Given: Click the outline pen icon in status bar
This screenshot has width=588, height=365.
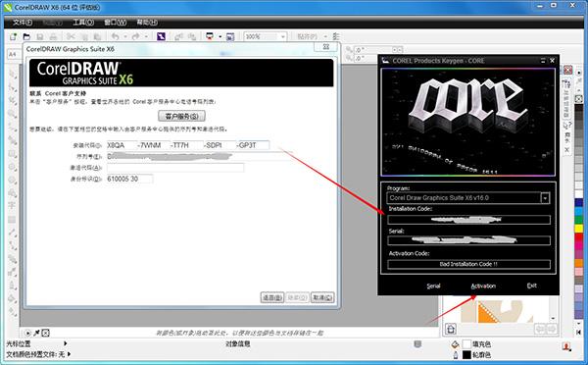Looking at the screenshot, I should (456, 354).
